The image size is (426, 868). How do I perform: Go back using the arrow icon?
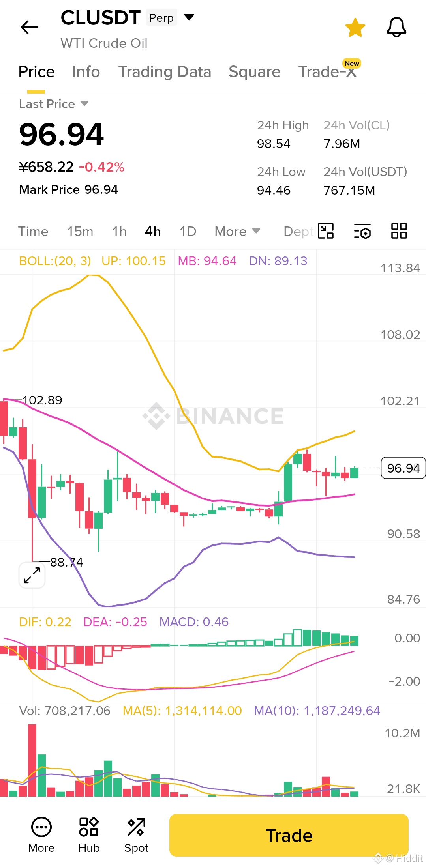[30, 27]
